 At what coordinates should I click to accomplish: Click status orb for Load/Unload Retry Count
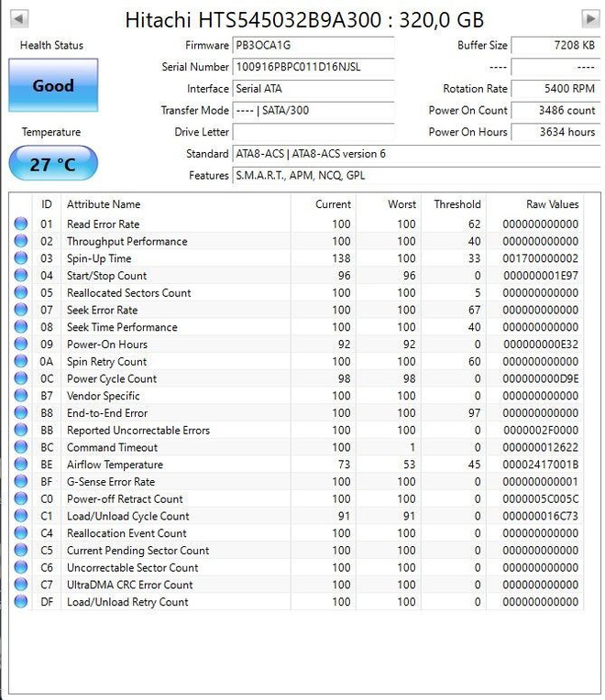click(20, 602)
